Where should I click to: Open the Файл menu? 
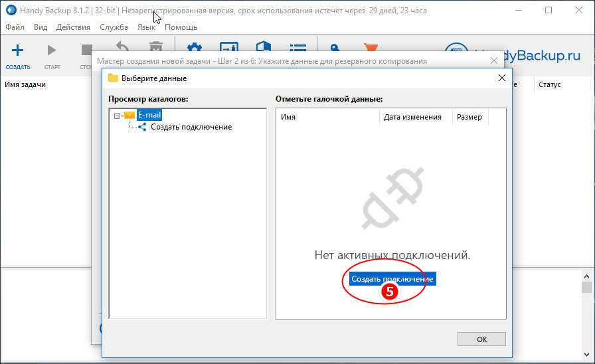(15, 27)
